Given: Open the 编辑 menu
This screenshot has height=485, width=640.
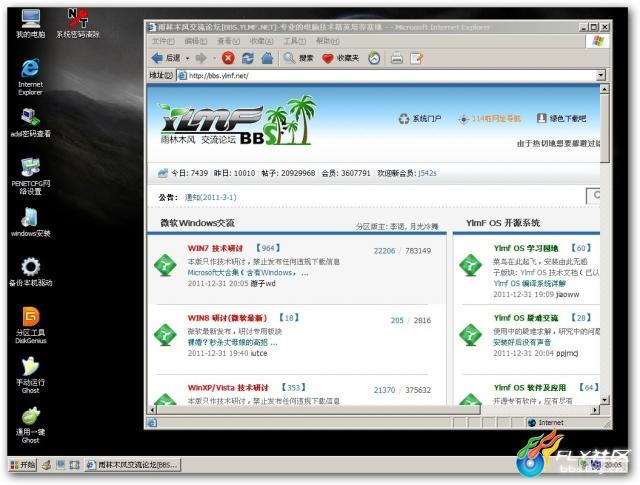Looking at the screenshot, I should 196,41.
